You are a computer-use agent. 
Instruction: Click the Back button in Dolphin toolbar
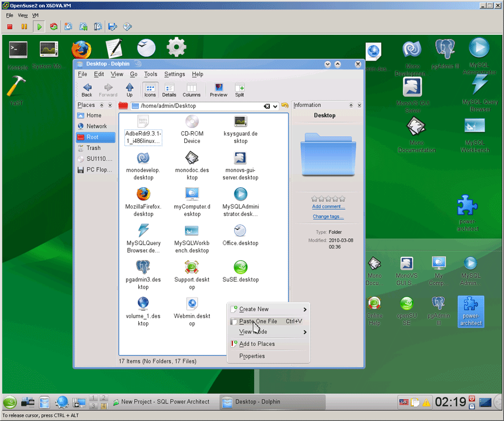[87, 90]
